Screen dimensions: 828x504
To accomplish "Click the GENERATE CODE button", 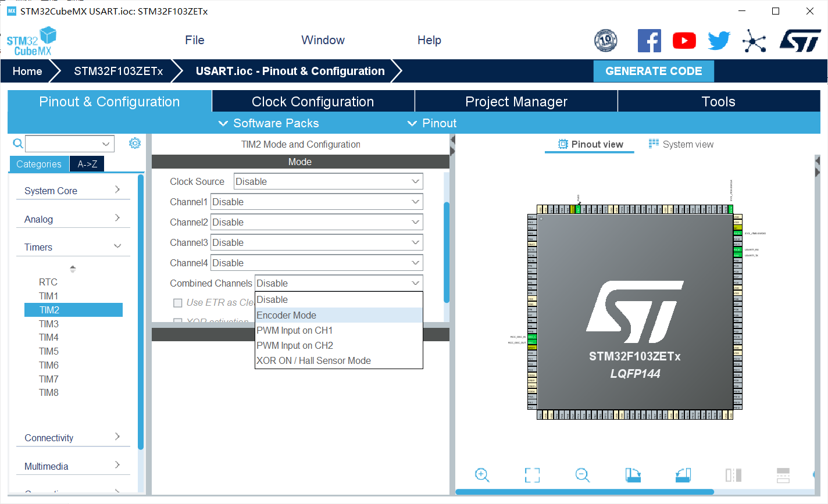I will click(x=654, y=71).
